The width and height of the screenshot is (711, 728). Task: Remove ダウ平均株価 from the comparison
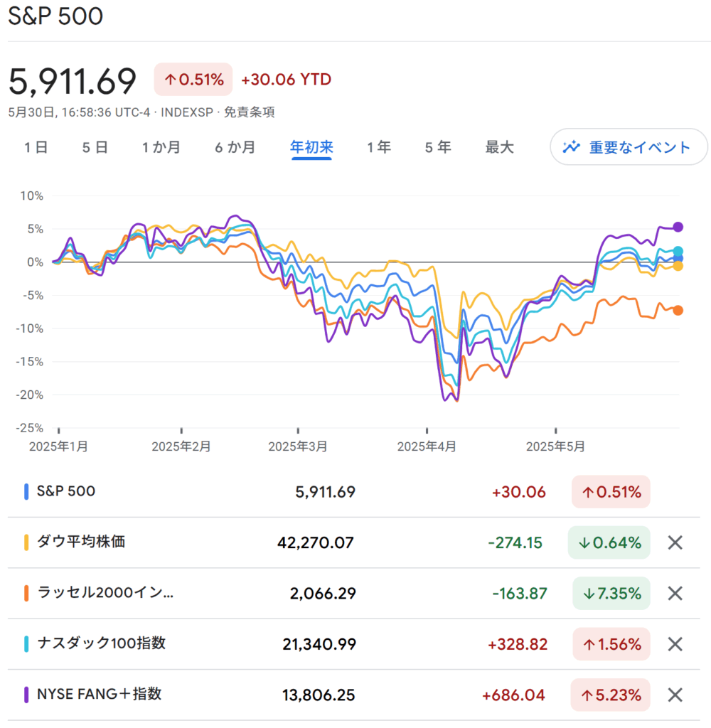(675, 542)
